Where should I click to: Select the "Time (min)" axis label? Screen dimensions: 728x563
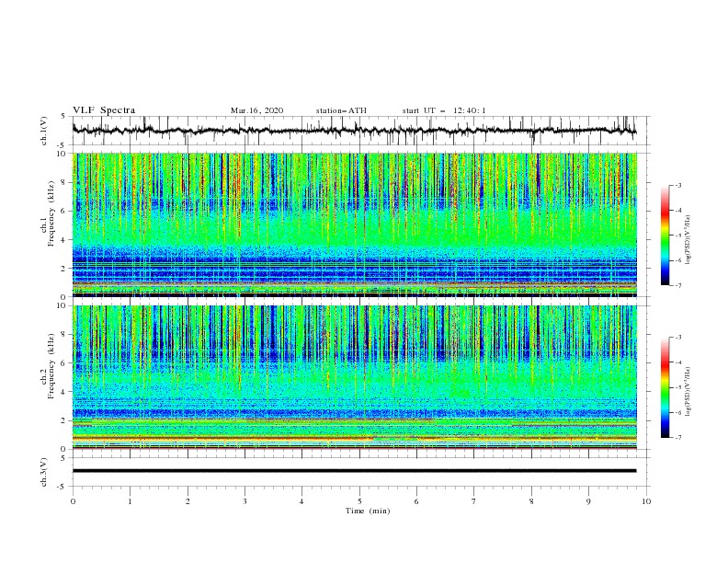coord(368,511)
